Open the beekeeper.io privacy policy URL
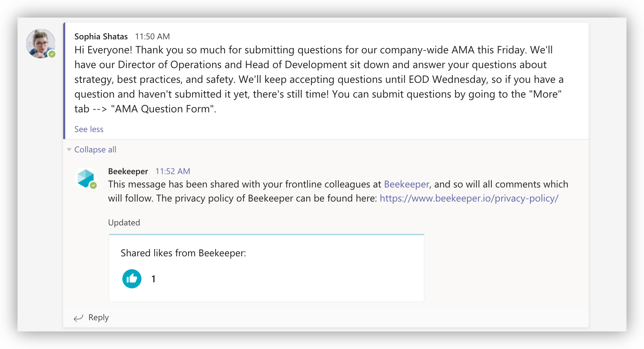The image size is (644, 349). tap(469, 198)
